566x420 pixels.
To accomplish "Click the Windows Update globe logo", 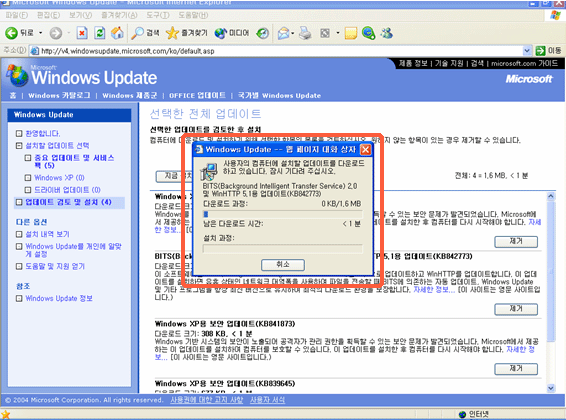I will [x=17, y=76].
